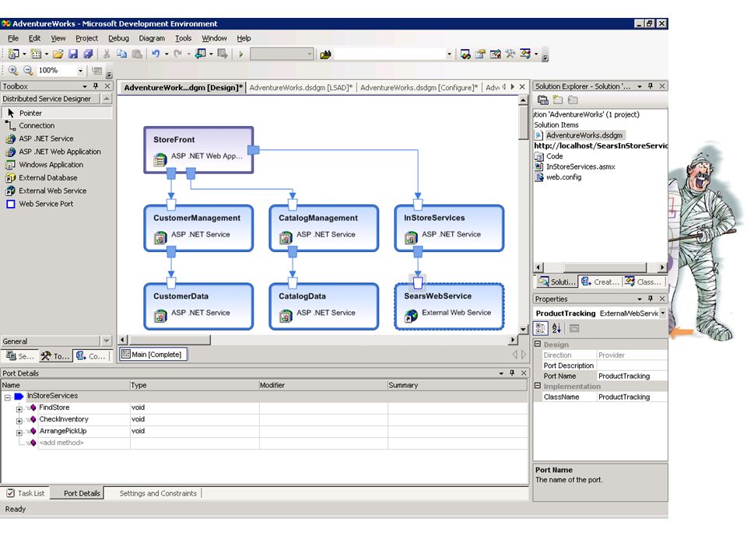Click the Distributed Service Designer section header
This screenshot has height=560, width=747.
(x=51, y=99)
